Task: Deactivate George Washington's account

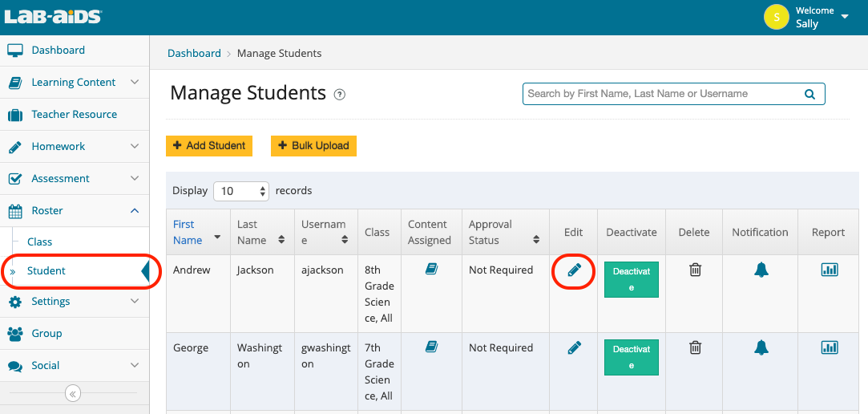Action: (631, 357)
